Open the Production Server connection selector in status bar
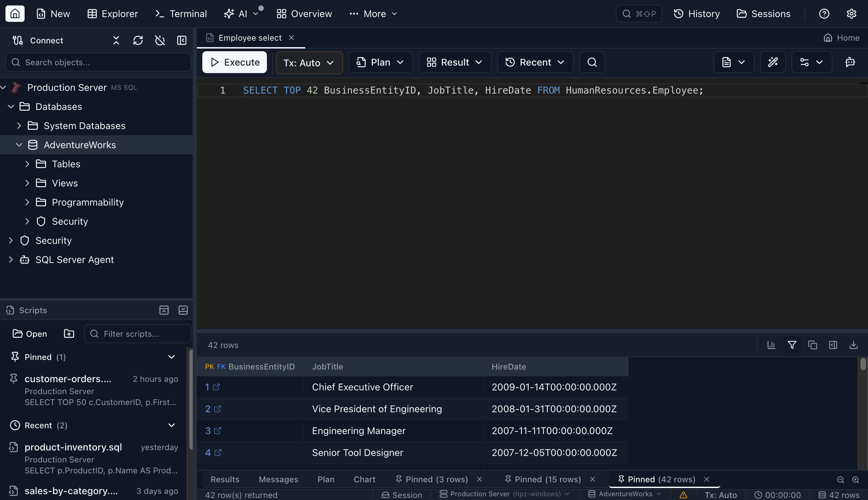 coord(504,494)
